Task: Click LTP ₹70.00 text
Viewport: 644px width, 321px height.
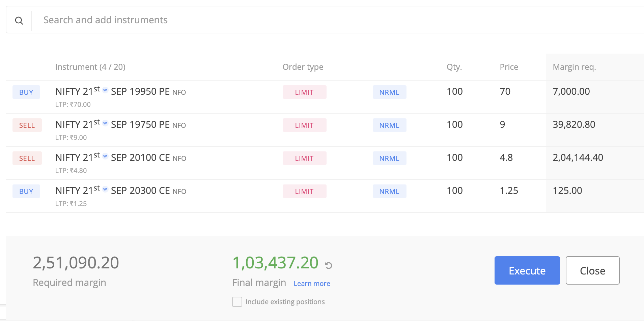Action: 73,105
